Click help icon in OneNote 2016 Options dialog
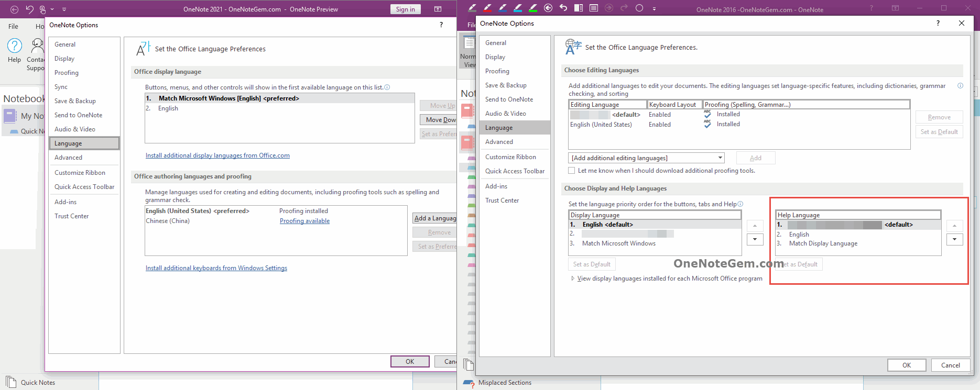Image resolution: width=980 pixels, height=390 pixels. tap(938, 23)
